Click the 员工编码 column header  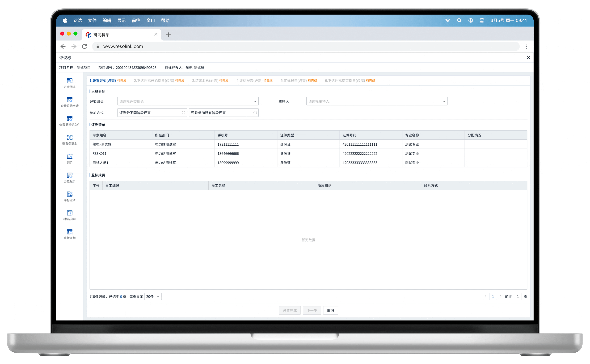click(x=155, y=185)
